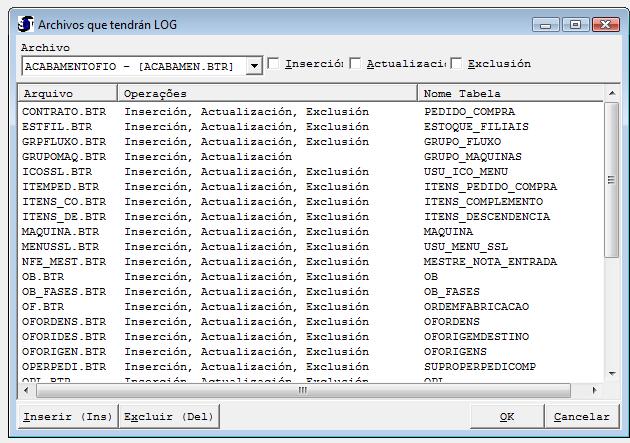630x443 pixels.
Task: Confirm with the OK button
Action: click(x=507, y=416)
